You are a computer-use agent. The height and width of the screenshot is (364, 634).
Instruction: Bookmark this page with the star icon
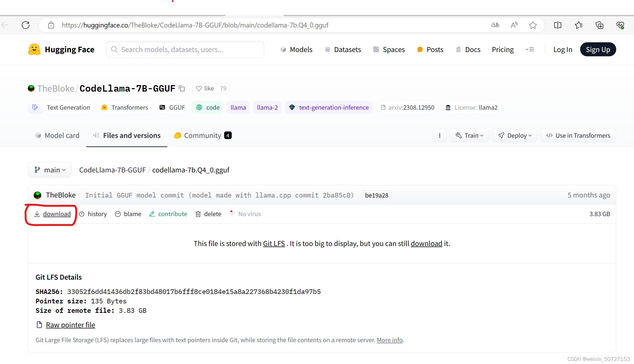tap(533, 25)
